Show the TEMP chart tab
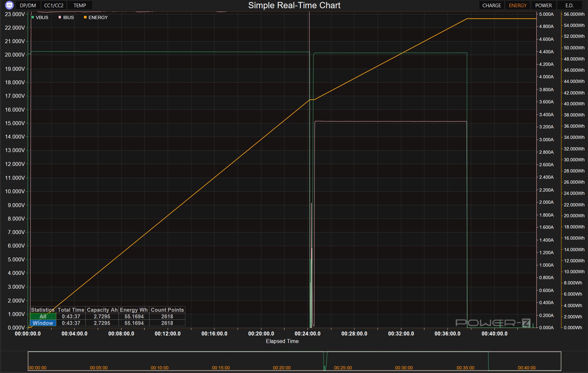 point(80,6)
